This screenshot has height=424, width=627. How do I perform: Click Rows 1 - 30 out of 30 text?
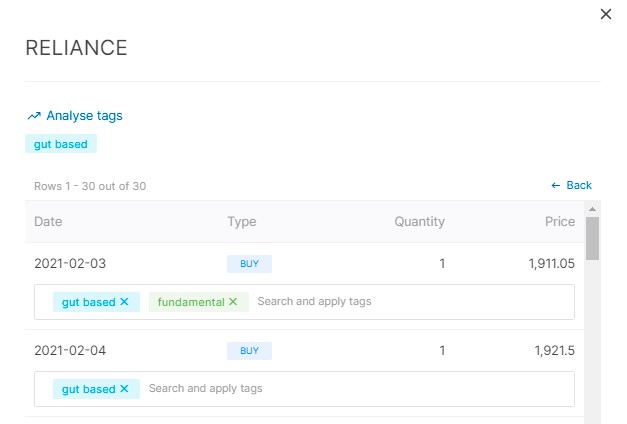click(90, 186)
